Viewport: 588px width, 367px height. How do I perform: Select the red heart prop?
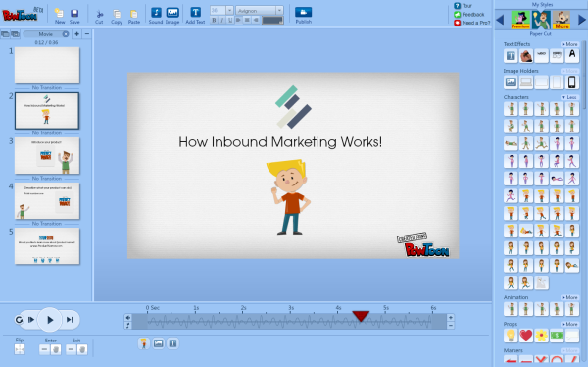(x=526, y=335)
